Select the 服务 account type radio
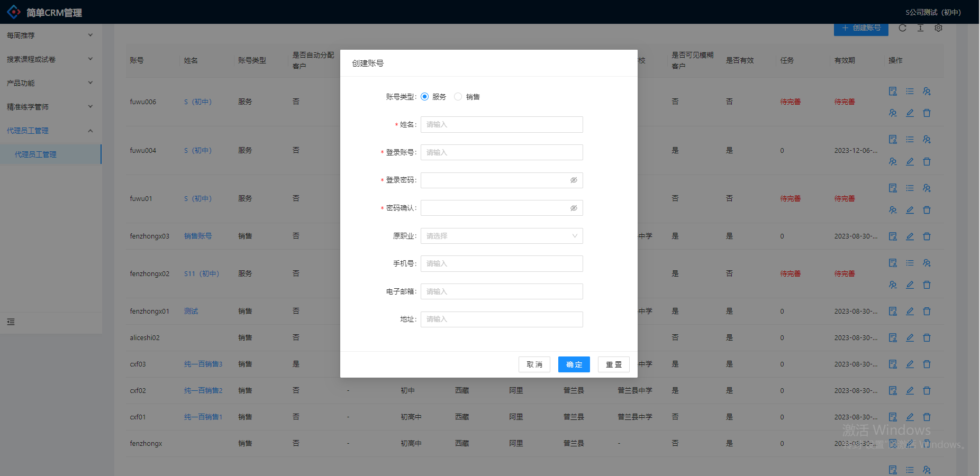980x476 pixels. [x=425, y=97]
